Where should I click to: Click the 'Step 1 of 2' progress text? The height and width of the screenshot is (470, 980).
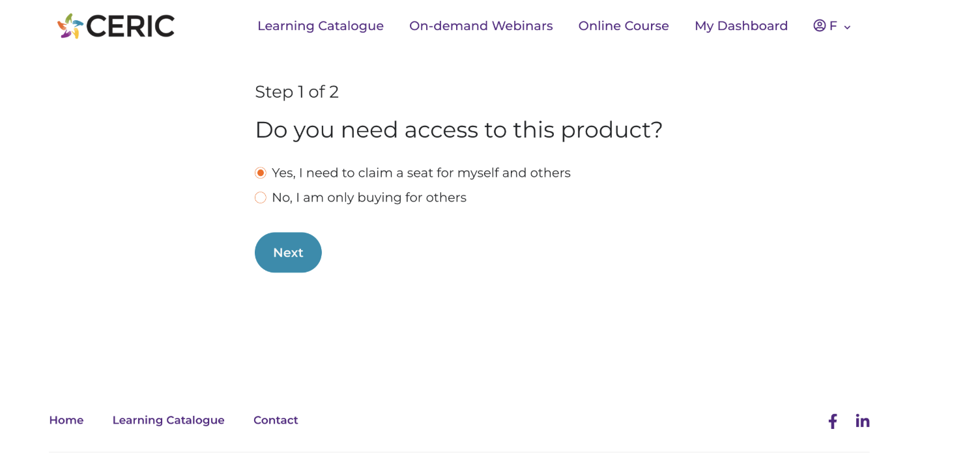tap(296, 92)
